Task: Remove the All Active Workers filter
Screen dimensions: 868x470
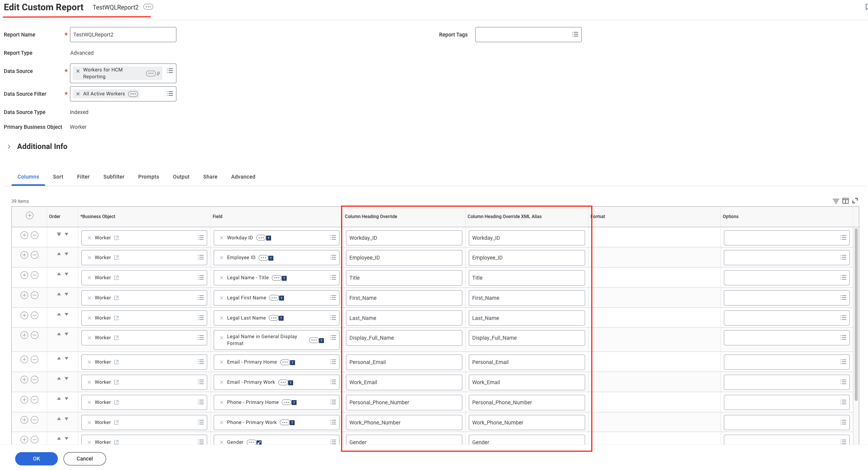Action: 78,93
